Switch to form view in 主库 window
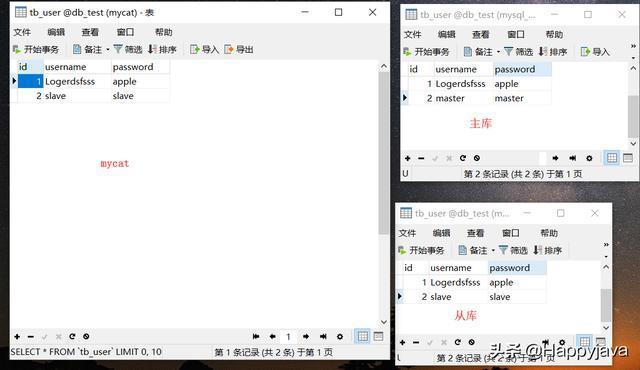The image size is (640, 370). pyautogui.click(x=628, y=158)
